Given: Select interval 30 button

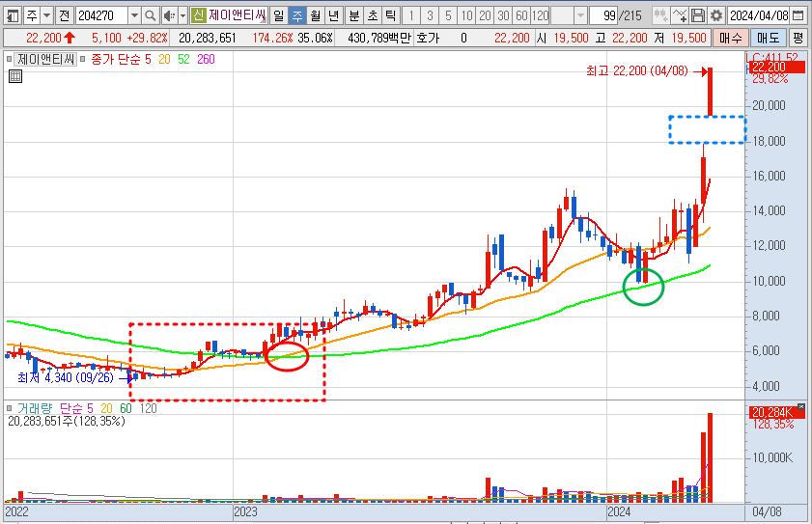Looking at the screenshot, I should [503, 15].
